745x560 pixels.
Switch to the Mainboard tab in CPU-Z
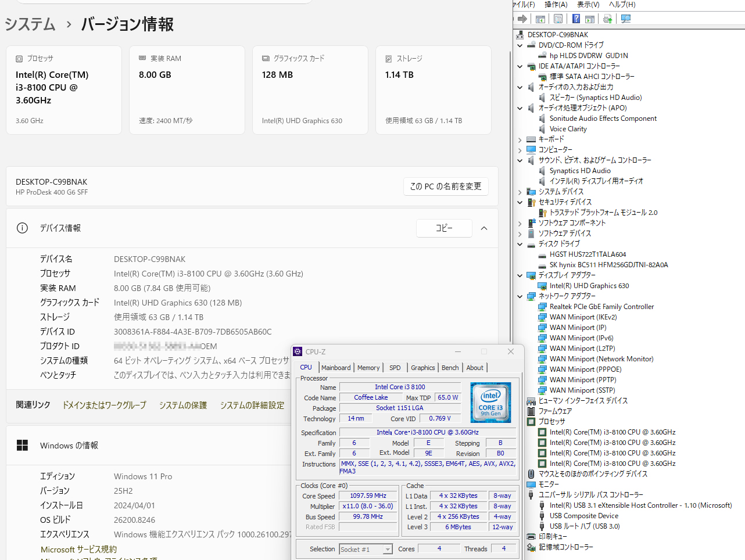(x=336, y=368)
